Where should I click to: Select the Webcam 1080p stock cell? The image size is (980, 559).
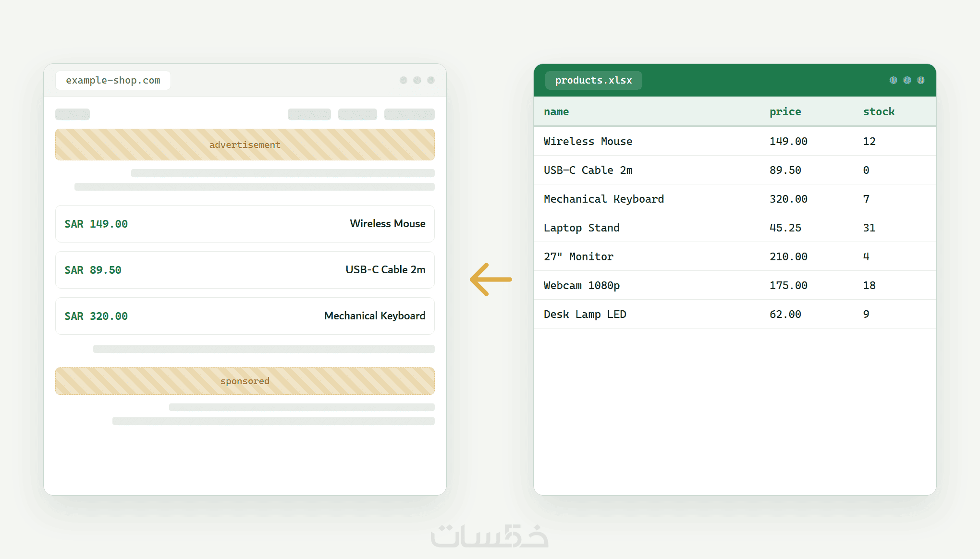pyautogui.click(x=869, y=285)
